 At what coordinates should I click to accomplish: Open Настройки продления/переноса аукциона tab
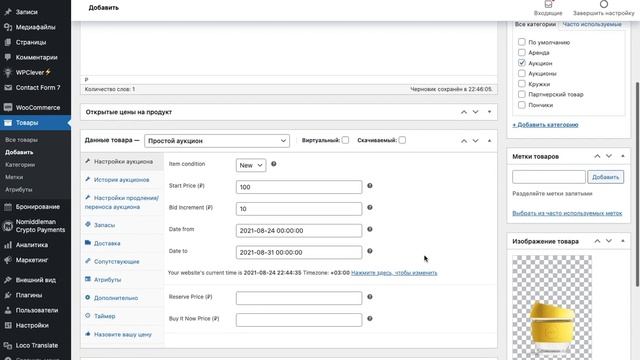122,202
